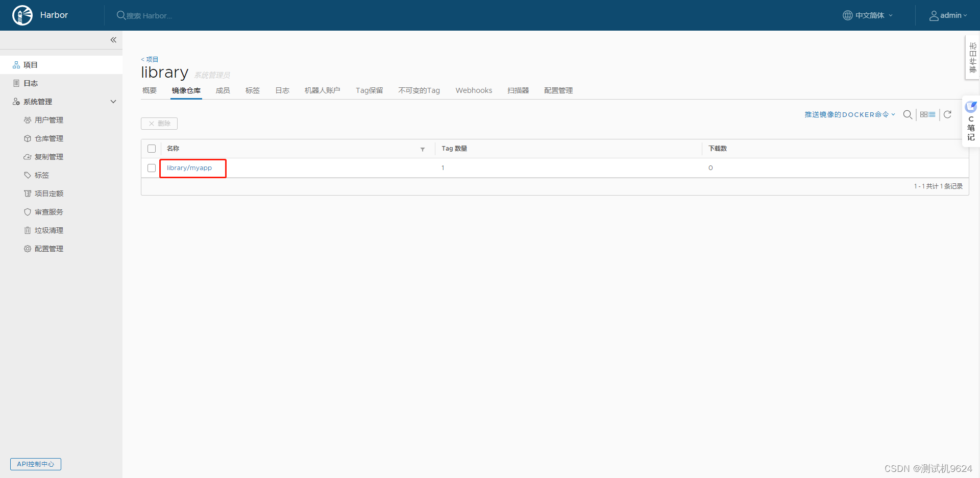
Task: Switch to card/list view toggle icon
Action: [928, 114]
